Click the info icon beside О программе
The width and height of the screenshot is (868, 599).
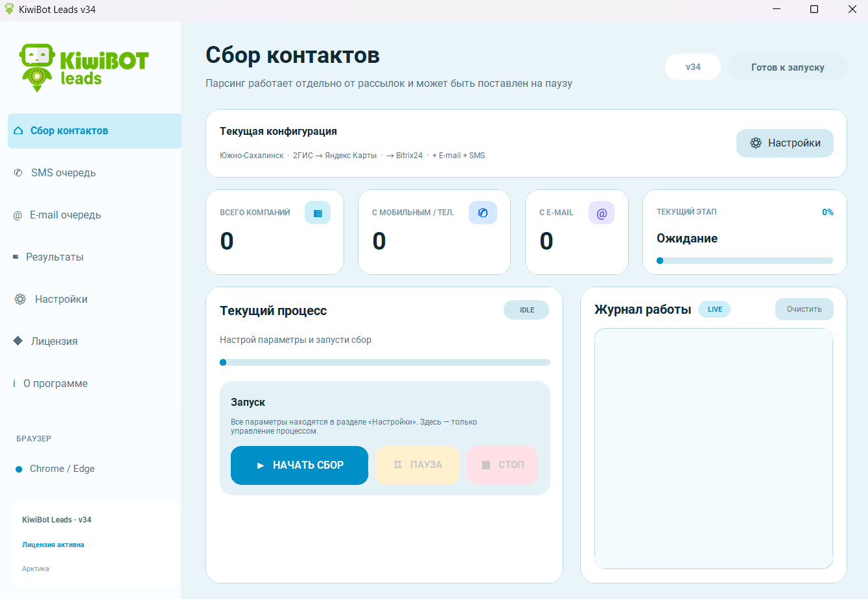click(x=14, y=383)
